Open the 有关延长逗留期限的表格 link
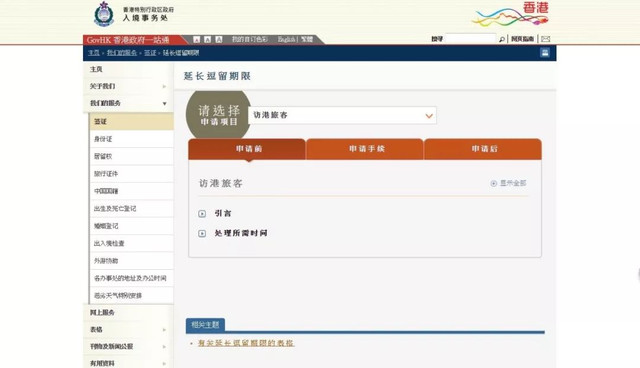Screen dimensions: 640x368 (246, 343)
